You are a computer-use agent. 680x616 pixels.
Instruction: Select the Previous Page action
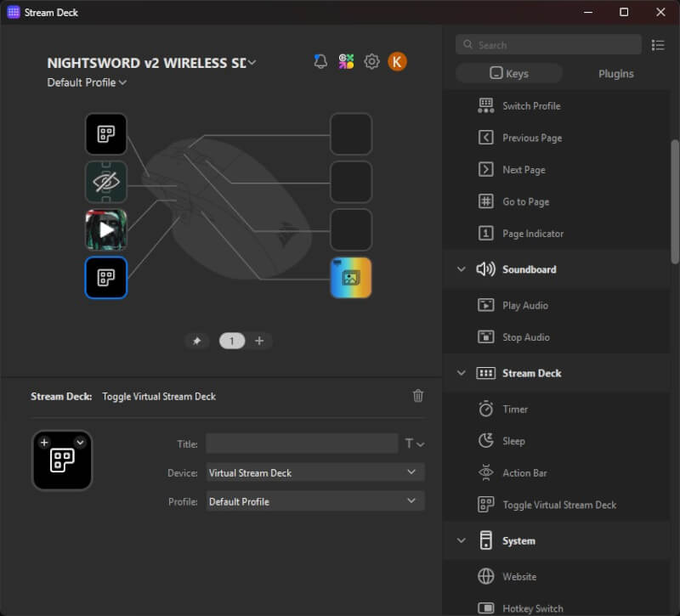(x=556, y=138)
